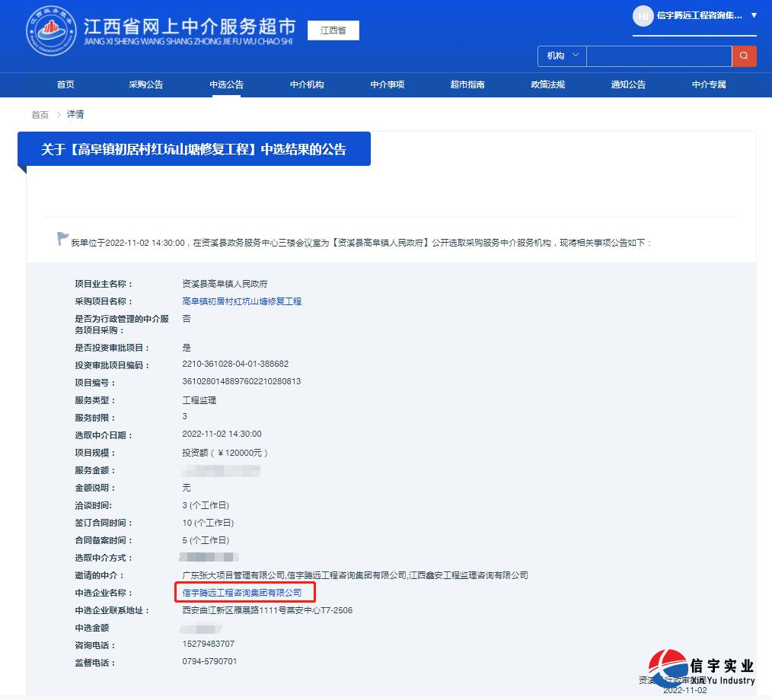Open the 高阜镇初居村红坑山塘修复工程 project link
Screen dimensions: 772x700
tap(242, 301)
